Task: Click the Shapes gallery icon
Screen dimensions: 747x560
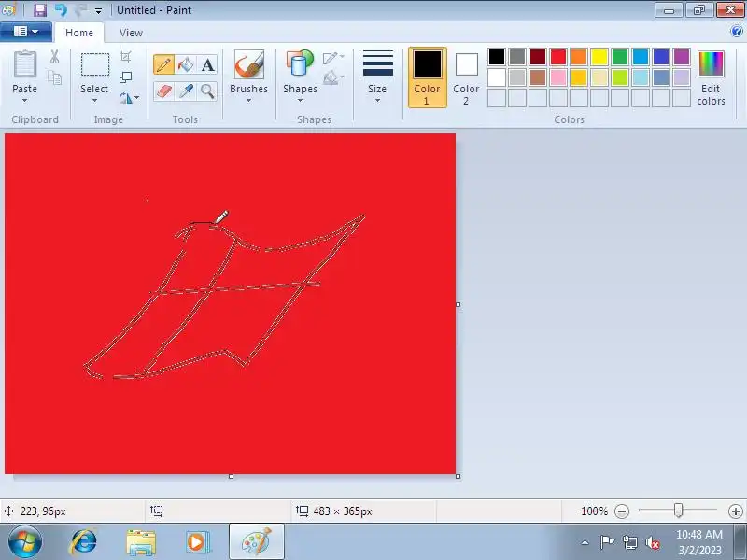Action: (300, 64)
